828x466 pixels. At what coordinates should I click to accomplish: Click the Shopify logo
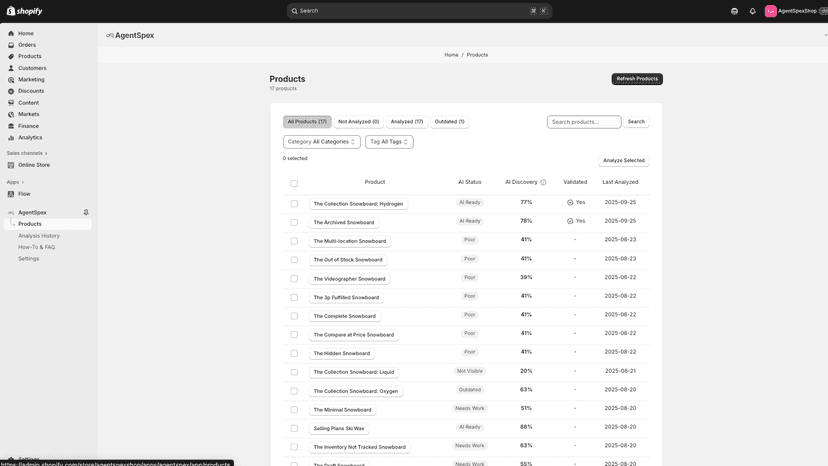24,11
